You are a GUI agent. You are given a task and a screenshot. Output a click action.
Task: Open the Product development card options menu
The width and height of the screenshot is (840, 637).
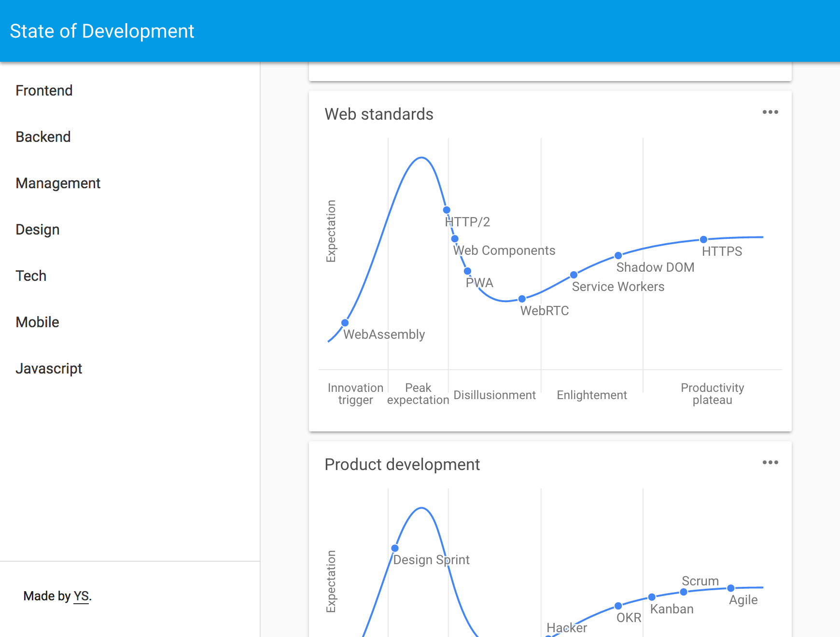pyautogui.click(x=770, y=462)
